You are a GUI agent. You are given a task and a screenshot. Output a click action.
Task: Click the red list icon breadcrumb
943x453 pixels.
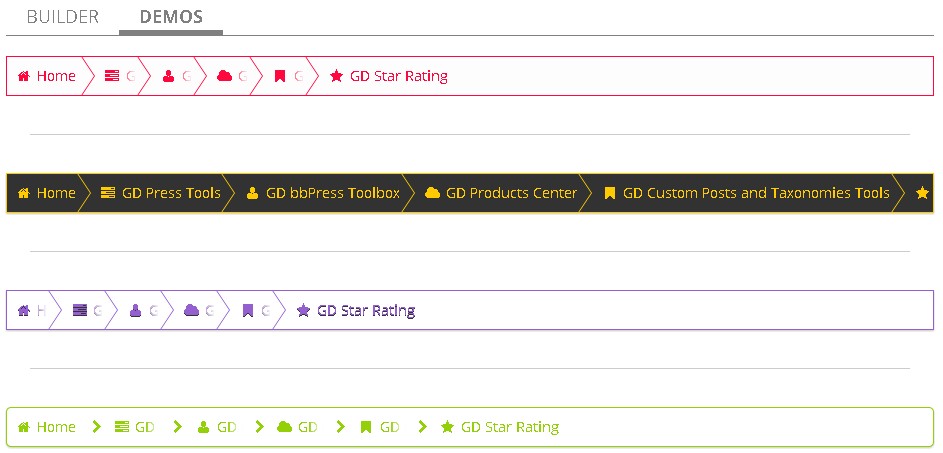118,76
